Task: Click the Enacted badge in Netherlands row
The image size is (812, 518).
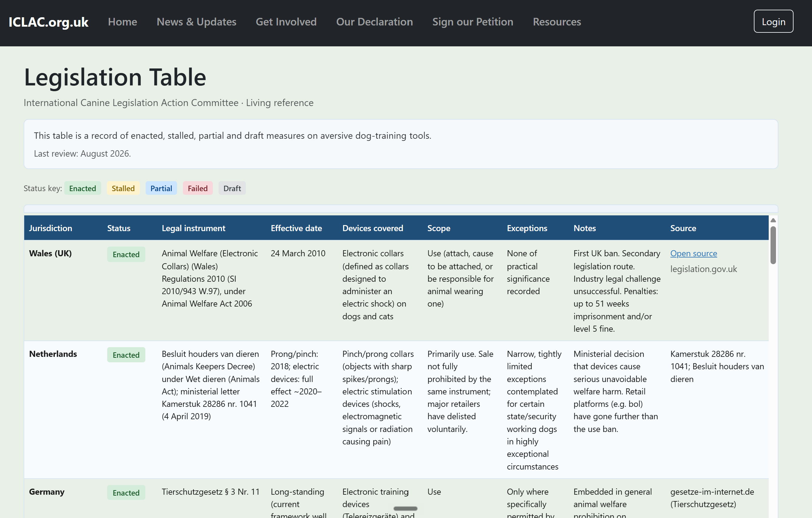Action: (126, 355)
